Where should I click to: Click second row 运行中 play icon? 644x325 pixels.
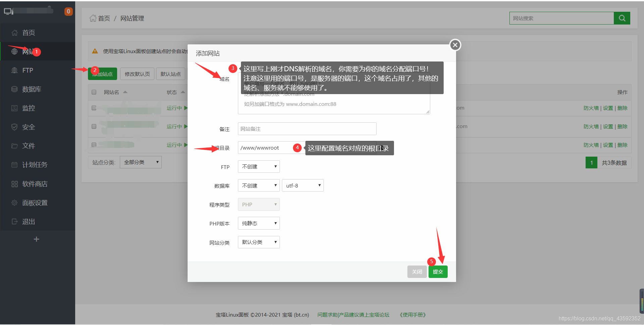pos(186,126)
